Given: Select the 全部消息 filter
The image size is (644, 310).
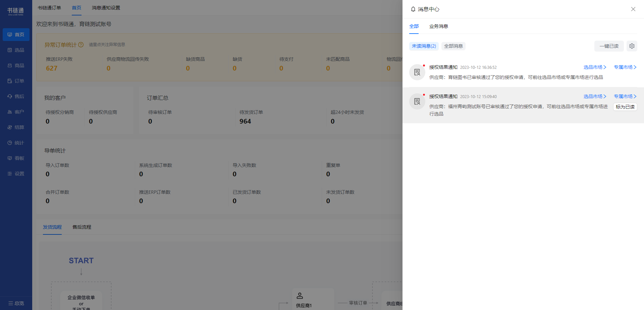Looking at the screenshot, I should 453,46.
